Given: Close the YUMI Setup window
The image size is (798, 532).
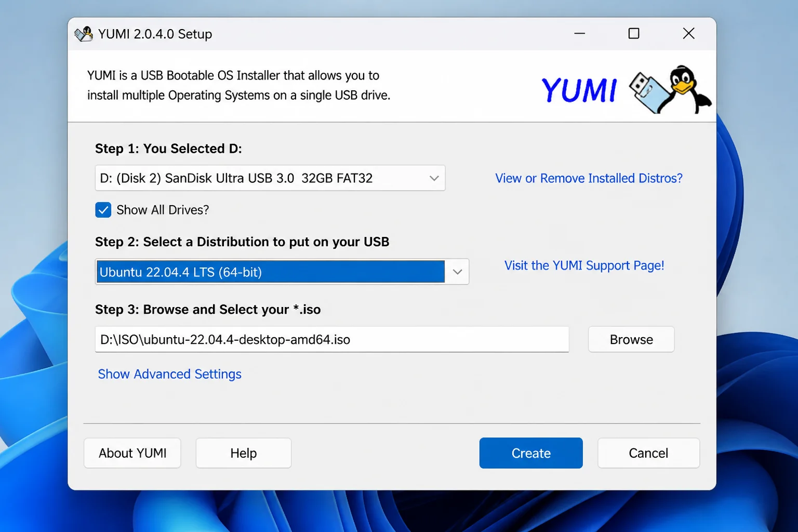Looking at the screenshot, I should 689,34.
